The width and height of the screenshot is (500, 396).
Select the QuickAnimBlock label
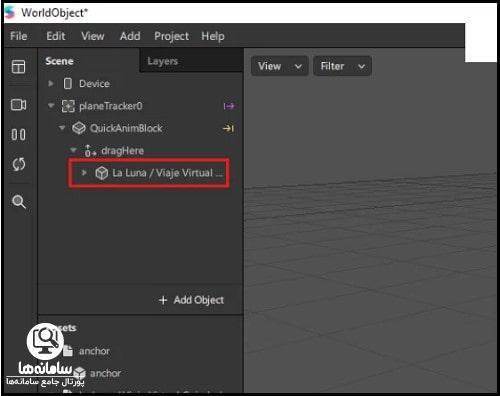pyautogui.click(x=126, y=128)
